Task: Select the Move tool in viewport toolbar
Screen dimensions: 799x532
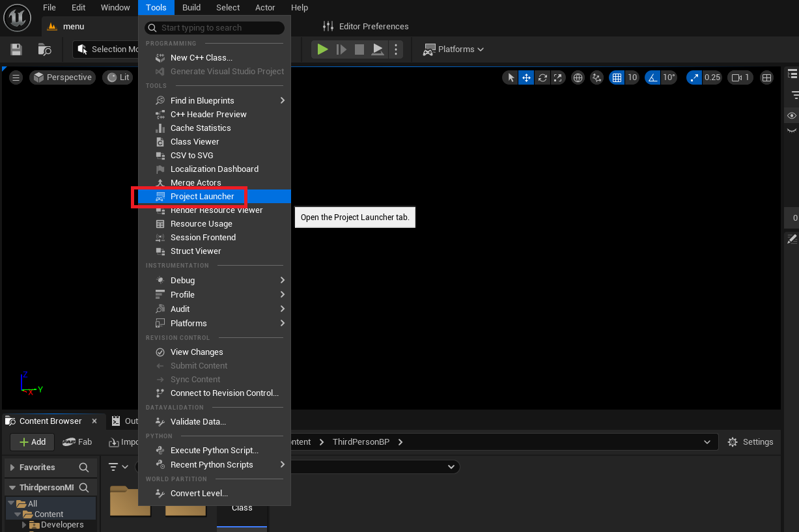Action: 526,77
